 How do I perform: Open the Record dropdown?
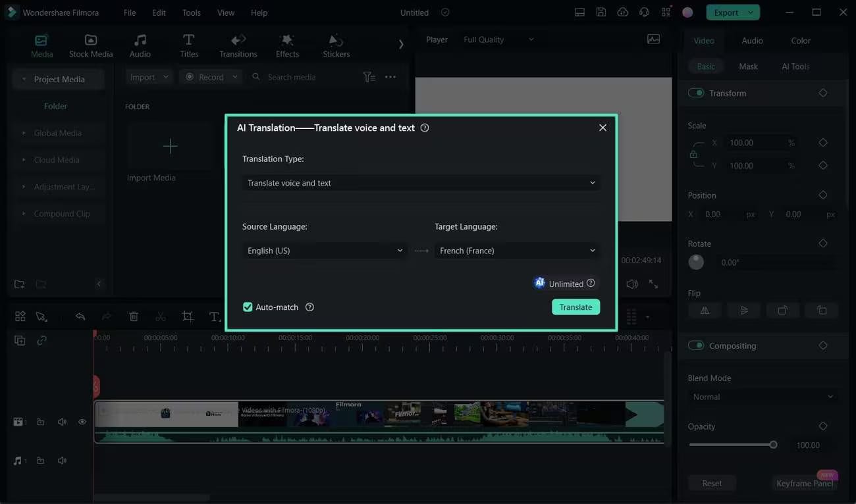pyautogui.click(x=211, y=77)
